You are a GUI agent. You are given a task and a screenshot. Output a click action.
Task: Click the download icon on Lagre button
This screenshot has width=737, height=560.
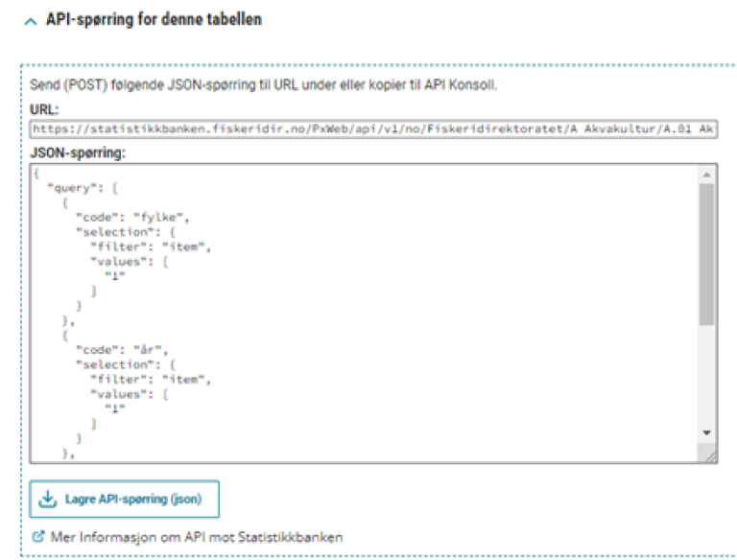click(x=48, y=500)
